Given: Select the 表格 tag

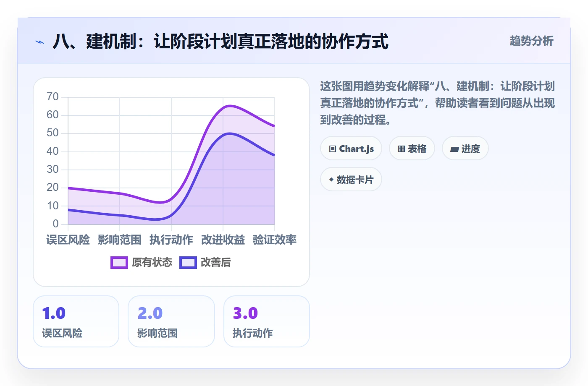Looking at the screenshot, I should pos(412,149).
